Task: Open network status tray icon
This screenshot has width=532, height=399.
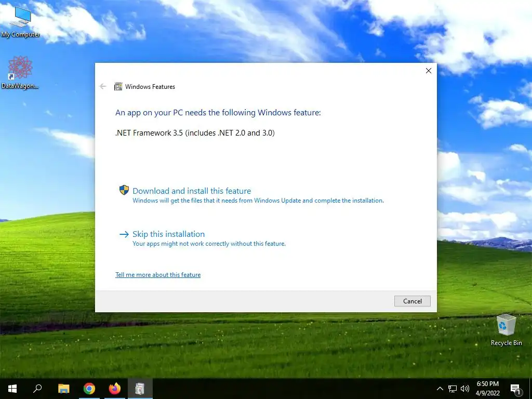Action: 453,389
